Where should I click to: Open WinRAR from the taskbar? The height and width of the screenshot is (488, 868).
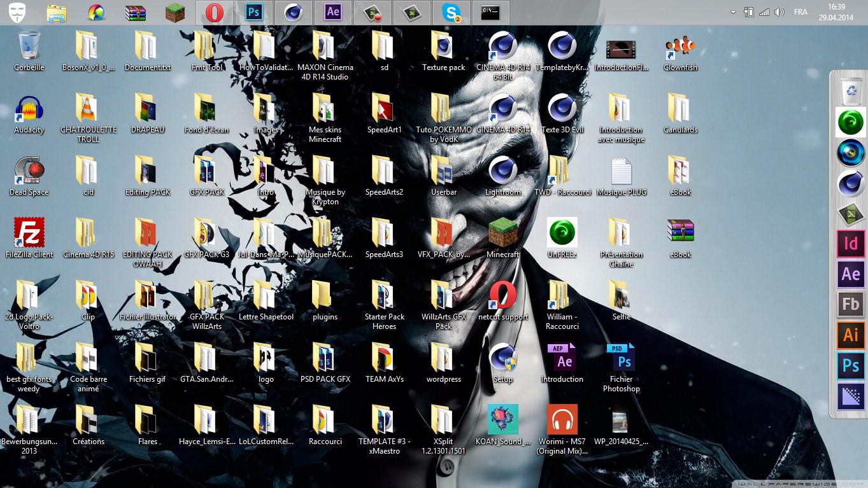click(x=136, y=12)
